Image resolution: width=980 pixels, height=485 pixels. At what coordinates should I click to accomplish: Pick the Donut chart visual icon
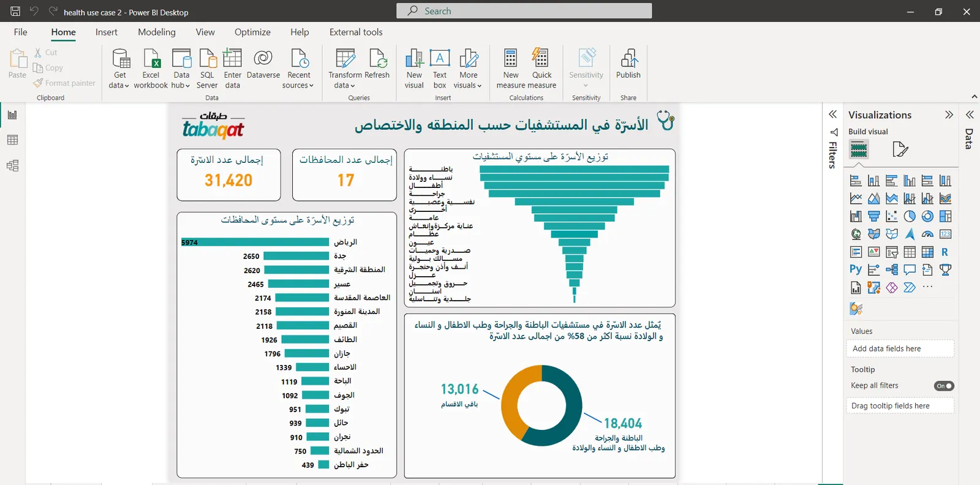(927, 216)
